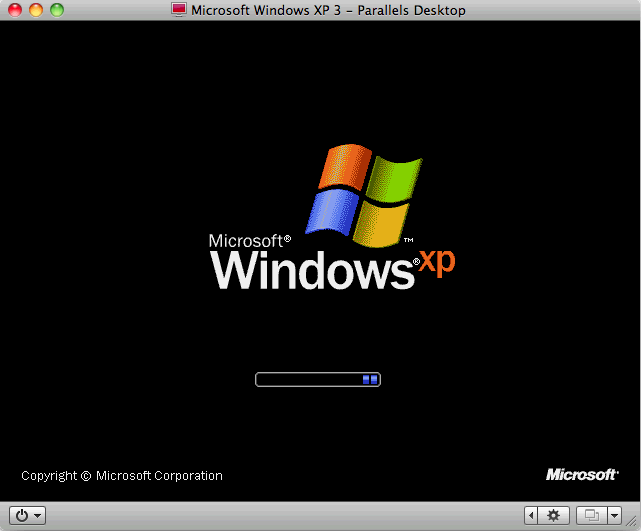Open the power options dropdown arrow

point(38,515)
